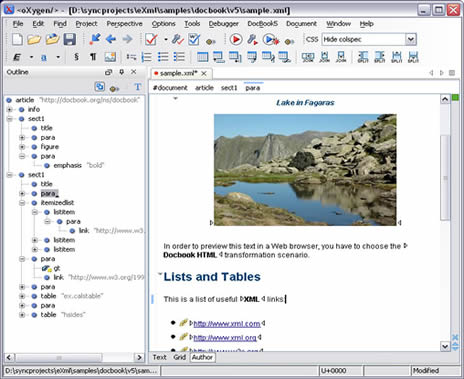Viewport: 464px width, 379px height.
Task: Follow the http://www.xml.com link
Action: 227,324
